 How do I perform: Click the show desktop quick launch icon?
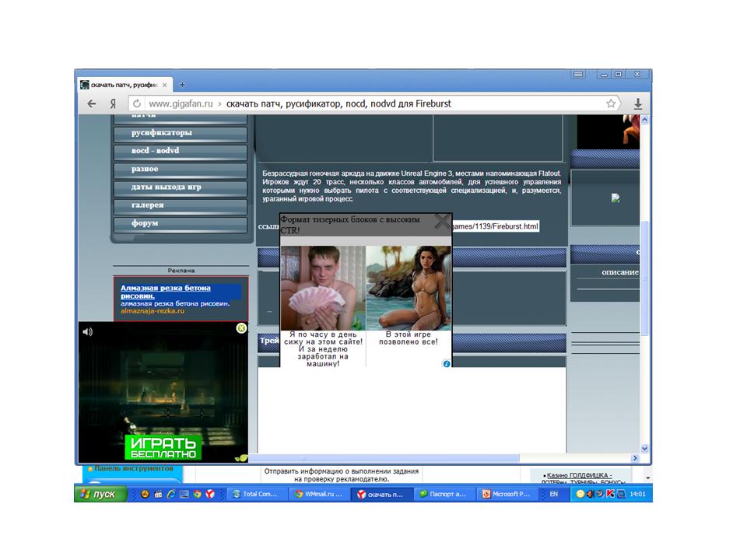pyautogui.click(x=184, y=495)
